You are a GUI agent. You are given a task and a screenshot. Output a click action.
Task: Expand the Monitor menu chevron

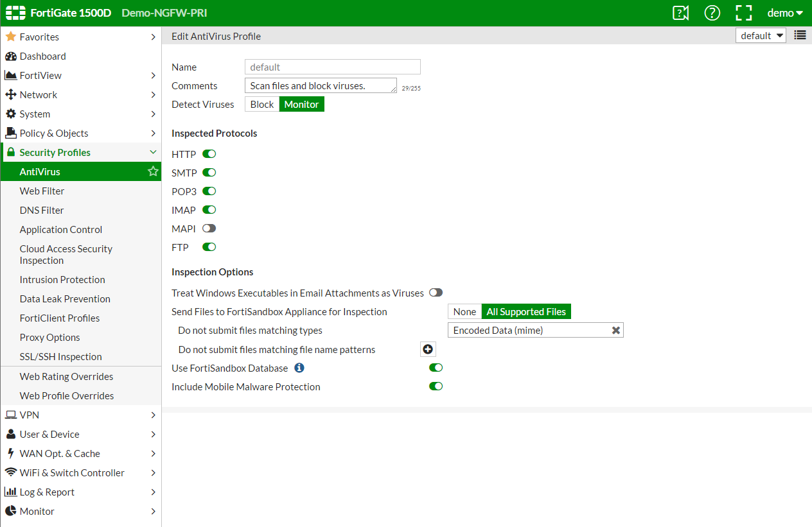pyautogui.click(x=153, y=511)
